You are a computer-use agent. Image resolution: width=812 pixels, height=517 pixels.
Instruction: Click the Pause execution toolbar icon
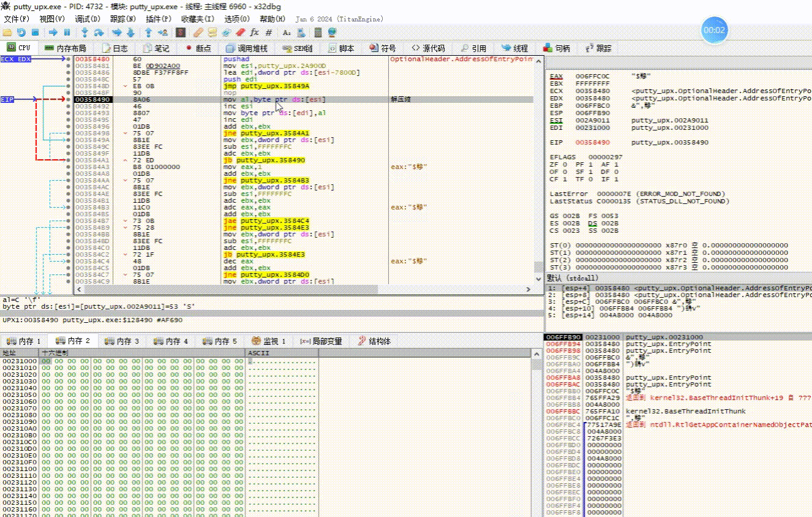pyautogui.click(x=67, y=32)
